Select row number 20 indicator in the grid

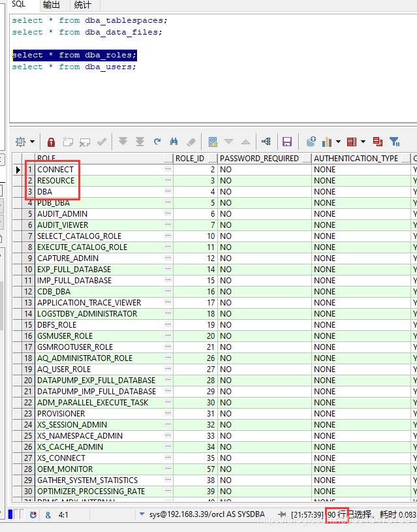pos(28,381)
